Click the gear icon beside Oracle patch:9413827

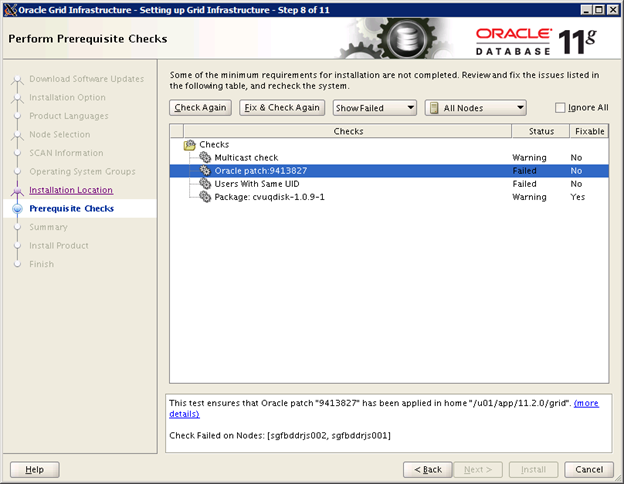(x=205, y=171)
